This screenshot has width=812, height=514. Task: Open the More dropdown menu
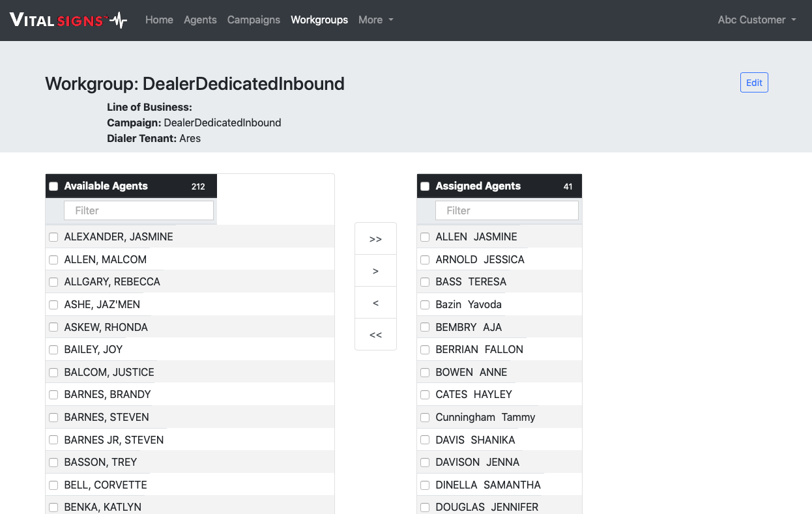[x=375, y=20]
